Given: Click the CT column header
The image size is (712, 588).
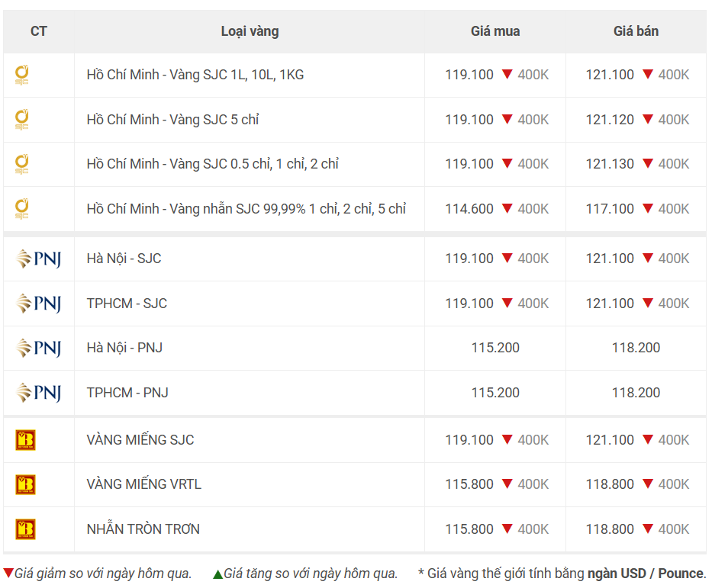Looking at the screenshot, I should click(39, 31).
